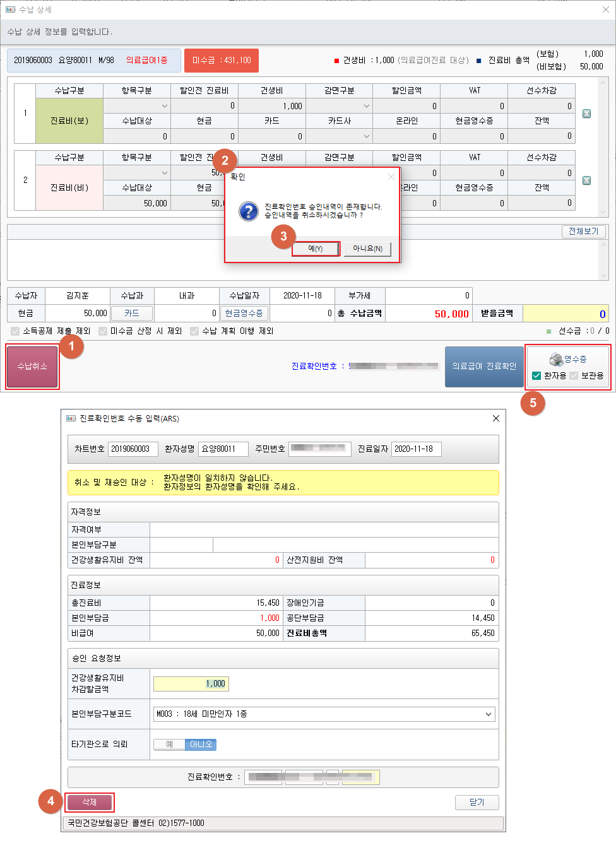The image size is (616, 848).
Task: Click 예(Y) to confirm cancellation
Action: [315, 249]
